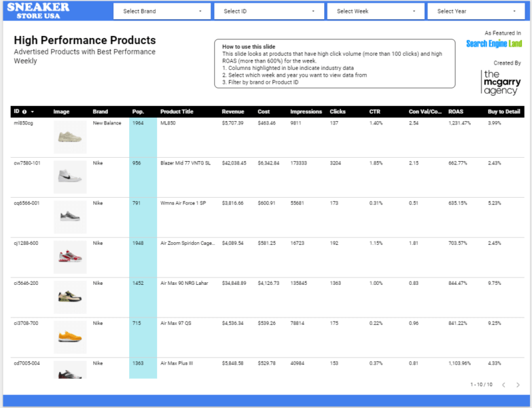Viewport: 532px width, 408px height.
Task: Click the info icon beside ID header
Action: 24,112
